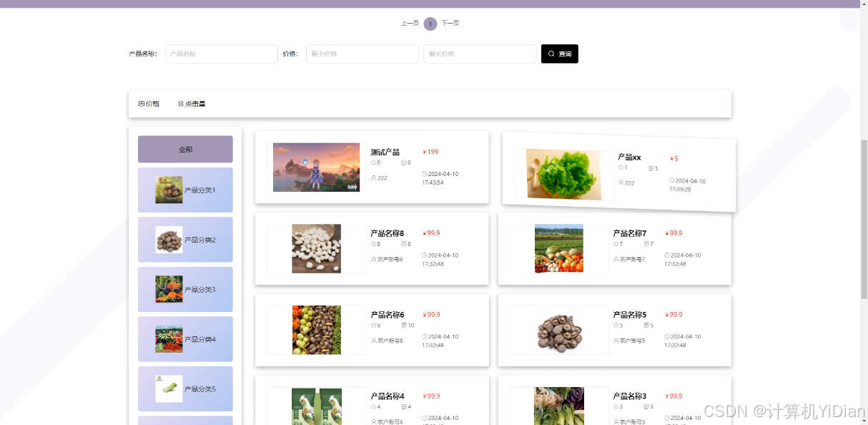
Task: Go to next page with 下一页
Action: (x=450, y=24)
